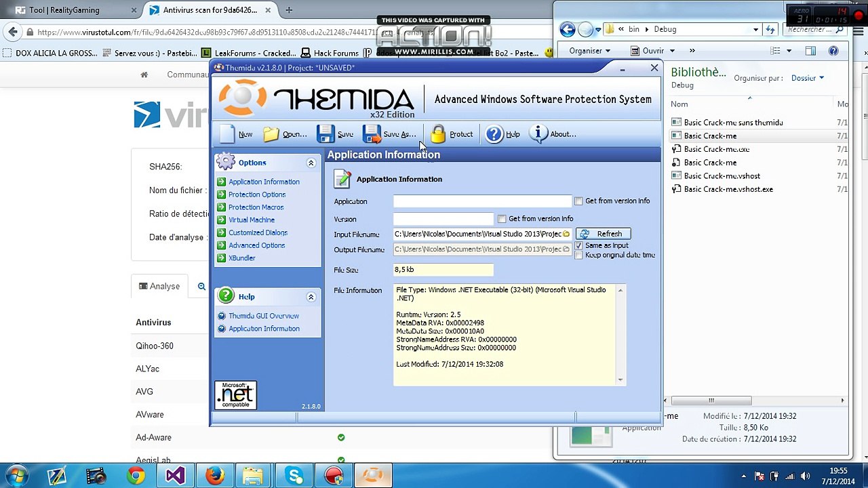Expand the Explorer address bar history dropdown
Viewport: 868px width, 488px height.
pyautogui.click(x=755, y=30)
